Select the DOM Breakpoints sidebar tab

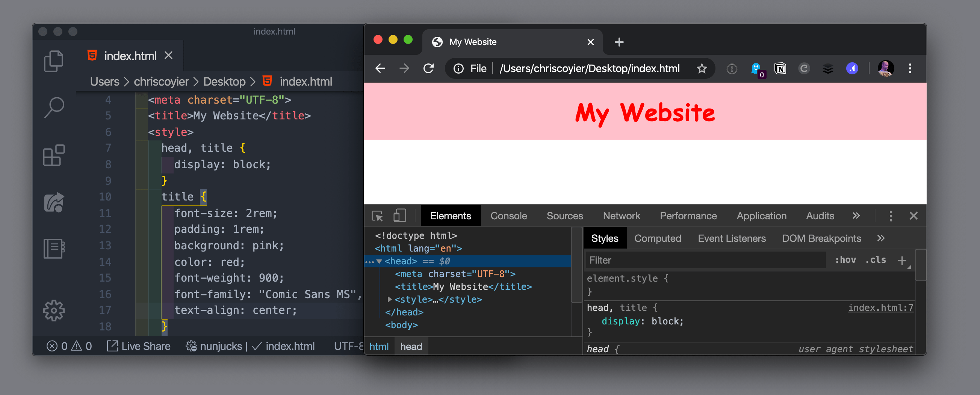pos(821,238)
